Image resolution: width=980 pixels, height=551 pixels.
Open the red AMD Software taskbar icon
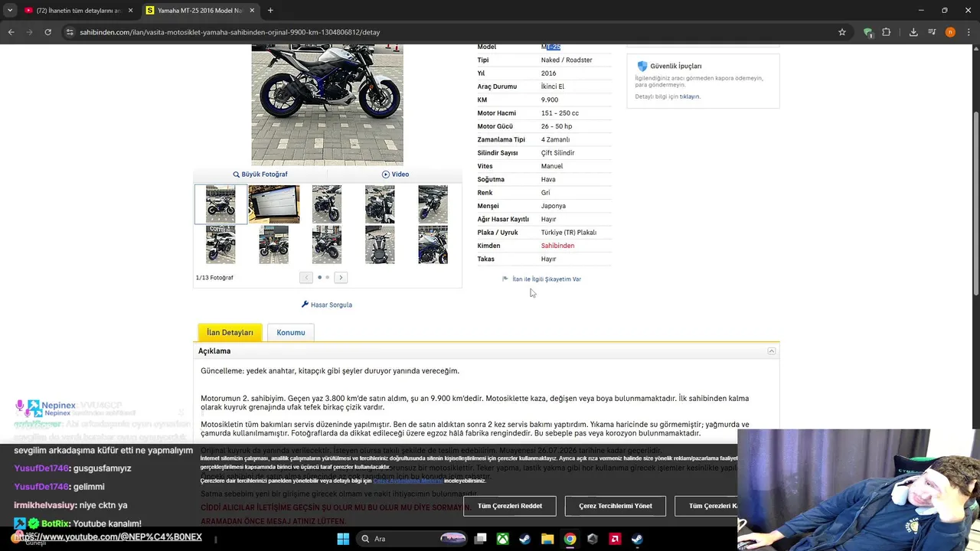pos(615,539)
